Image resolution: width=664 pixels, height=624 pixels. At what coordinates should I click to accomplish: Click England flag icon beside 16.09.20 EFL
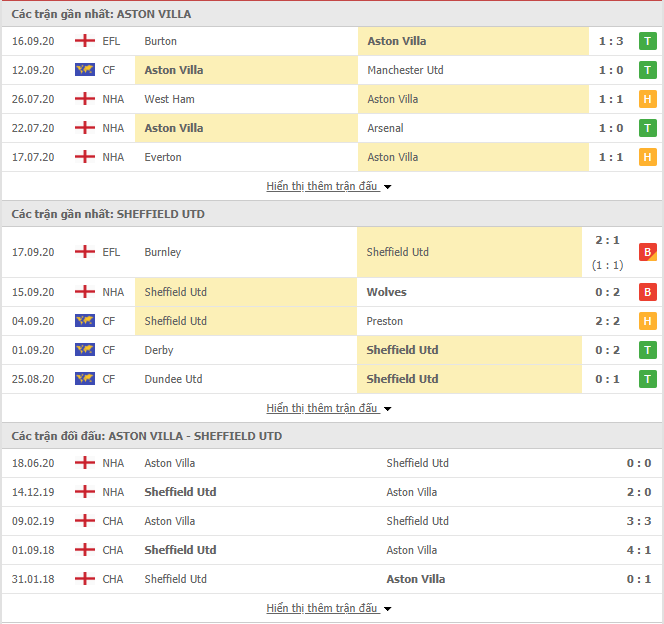pyautogui.click(x=85, y=41)
